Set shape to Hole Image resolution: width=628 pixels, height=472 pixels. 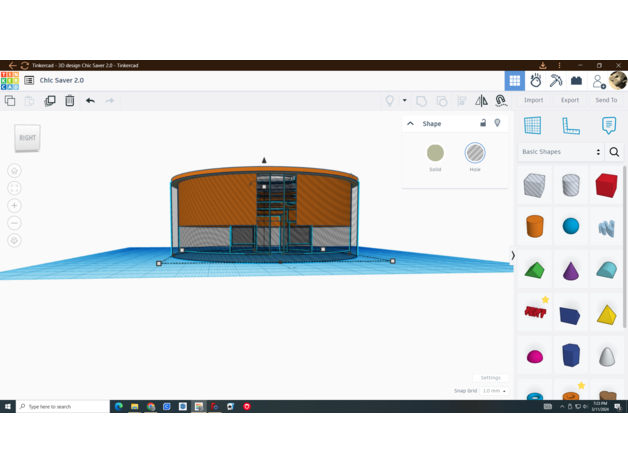(475, 153)
